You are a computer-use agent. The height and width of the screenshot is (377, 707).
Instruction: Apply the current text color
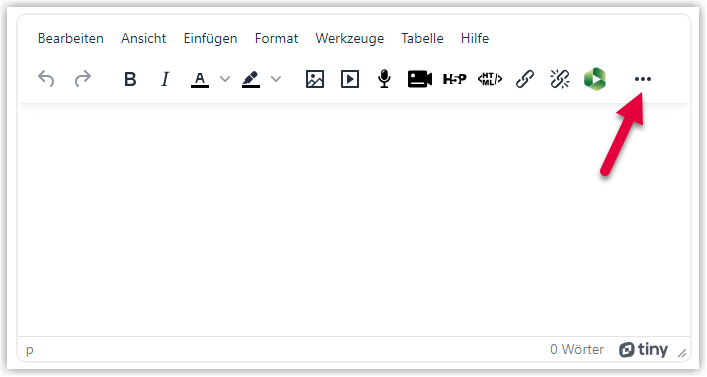tap(200, 79)
